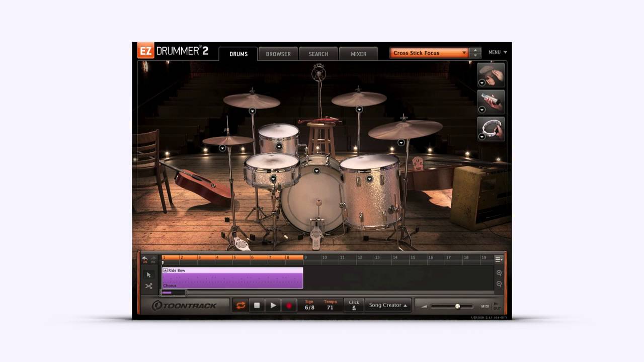Click bar 9 on the timeline ruler

coord(306,257)
